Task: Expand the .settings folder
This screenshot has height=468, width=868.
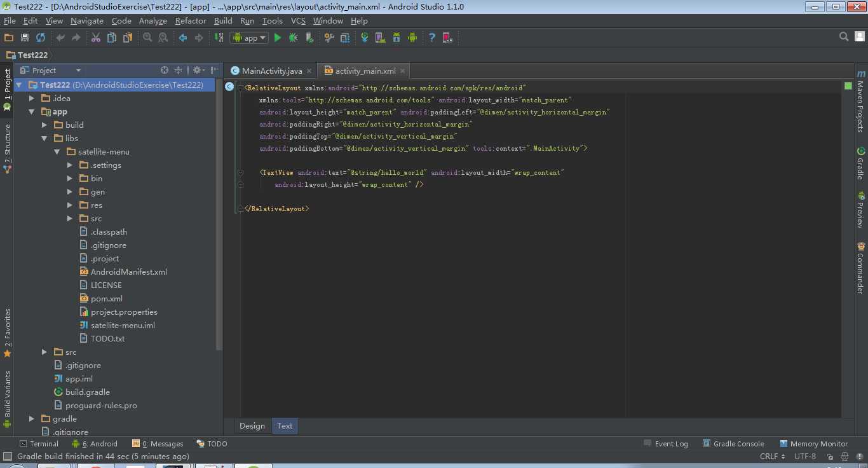Action: pos(70,165)
